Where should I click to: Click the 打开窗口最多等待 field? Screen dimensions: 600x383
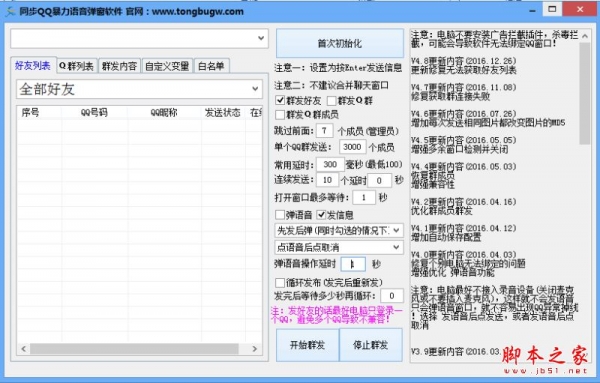364,197
